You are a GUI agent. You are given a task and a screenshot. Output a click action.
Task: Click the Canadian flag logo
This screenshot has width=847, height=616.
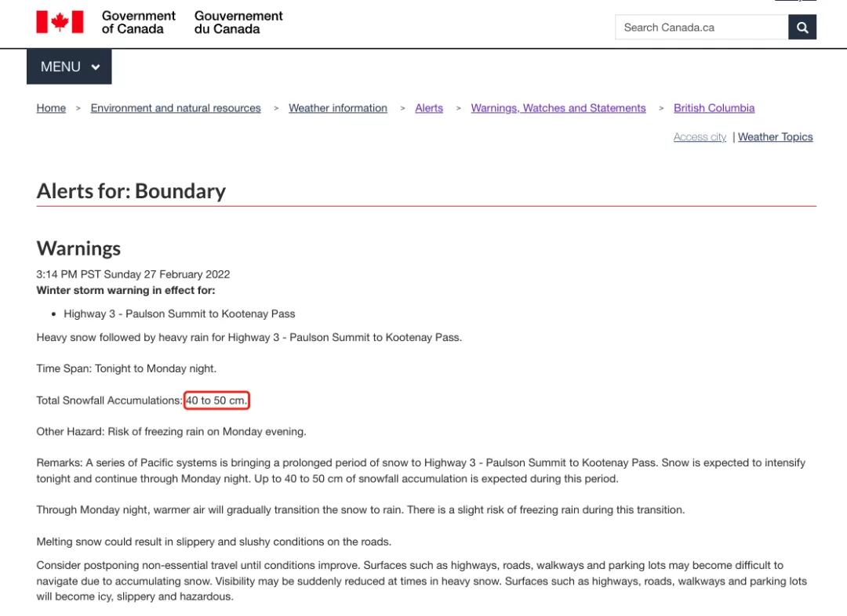[60, 22]
